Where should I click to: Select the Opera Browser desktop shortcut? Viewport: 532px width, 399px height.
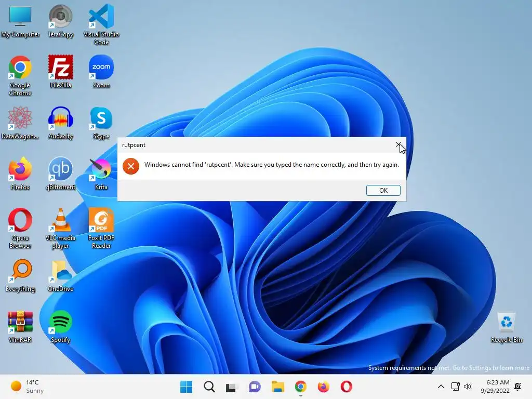coord(20,229)
